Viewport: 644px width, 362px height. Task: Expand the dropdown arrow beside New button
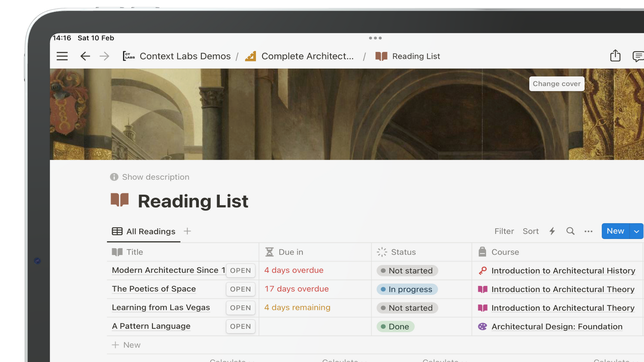click(x=636, y=231)
